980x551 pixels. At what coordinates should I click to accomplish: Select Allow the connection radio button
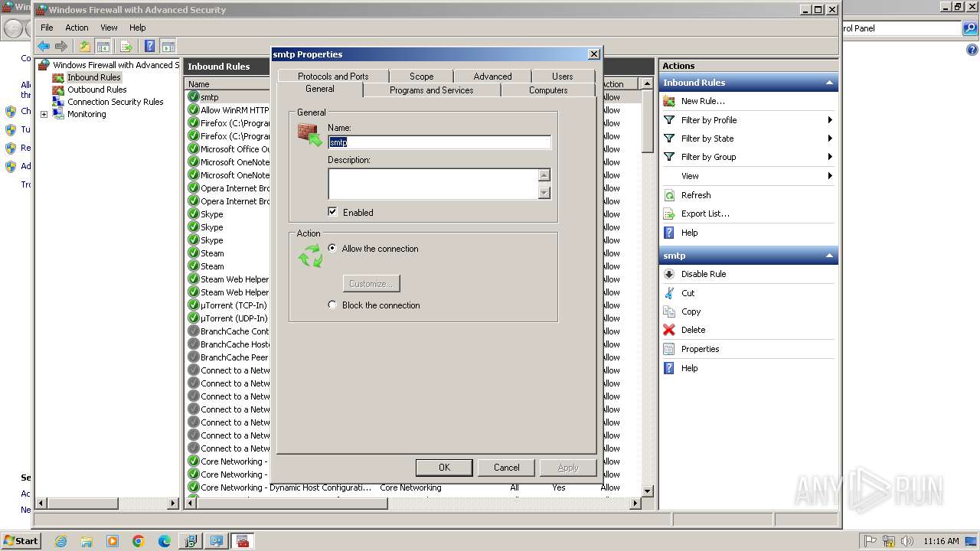(x=332, y=248)
